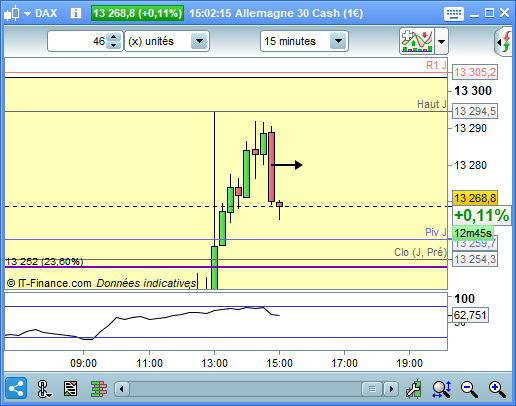Click the R1 J resistance price 13 305,2

[x=475, y=72]
